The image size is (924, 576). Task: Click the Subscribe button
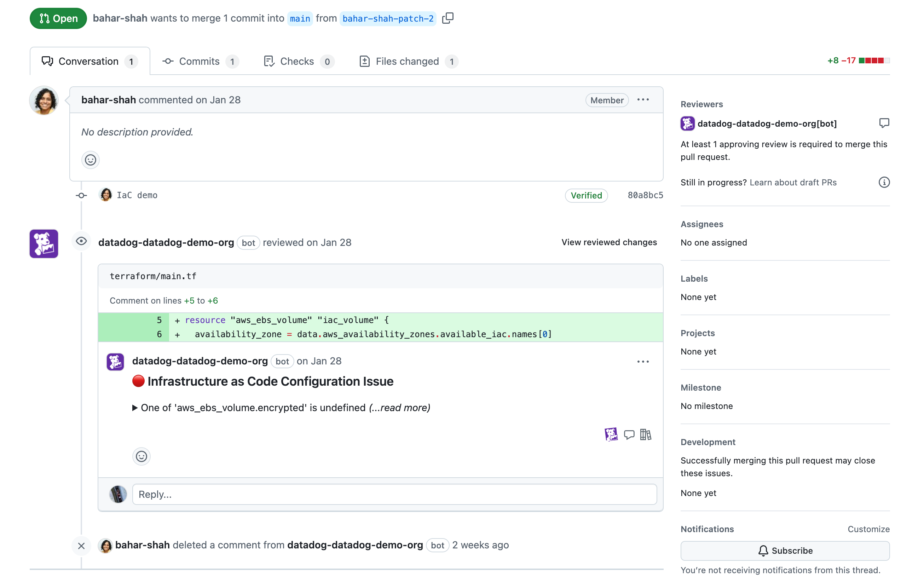(785, 551)
